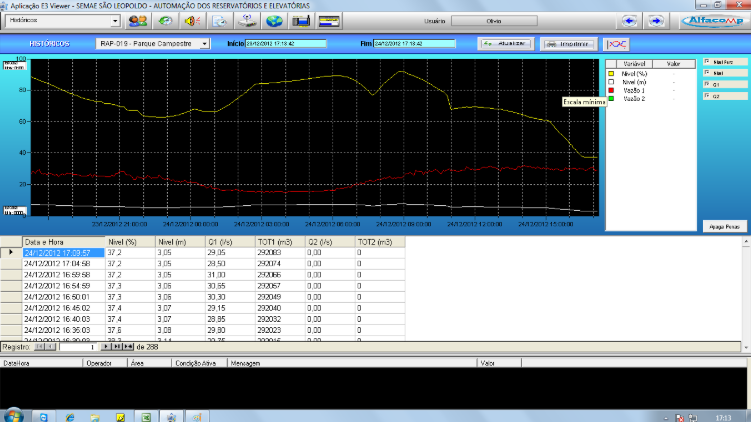The width and height of the screenshot is (751, 422).
Task: Toggle the Nivel Perc checkbox
Action: 708,62
